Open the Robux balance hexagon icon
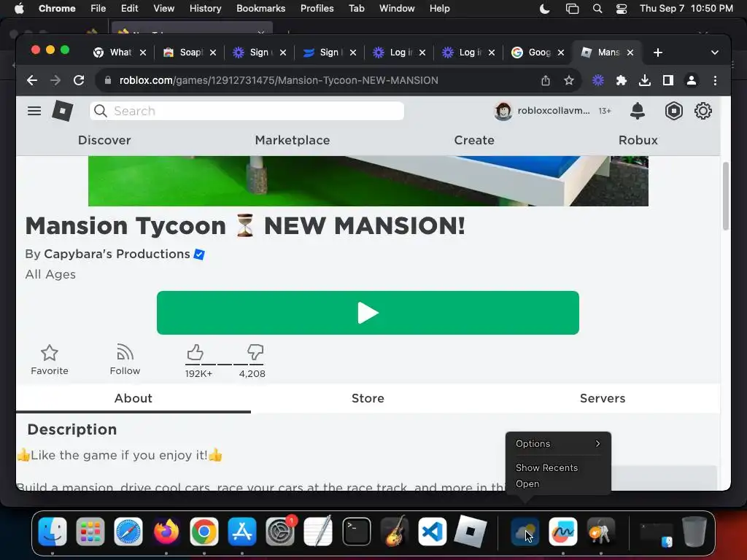 coord(673,111)
